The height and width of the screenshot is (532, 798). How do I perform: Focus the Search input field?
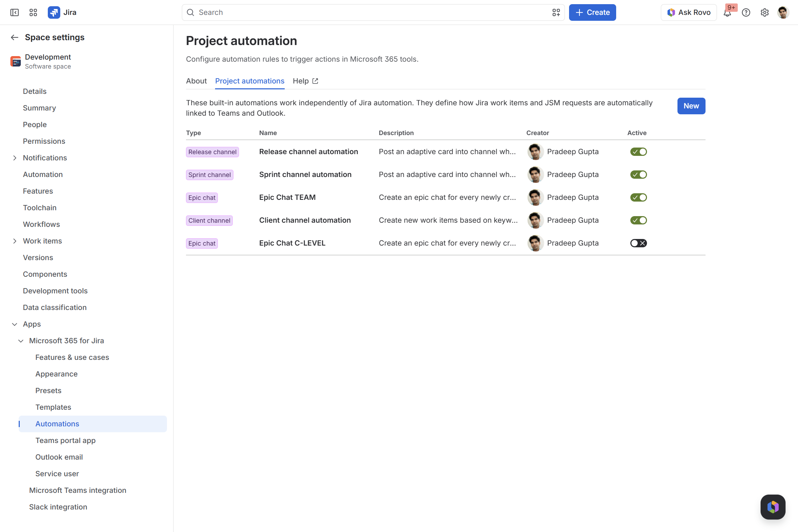click(x=373, y=12)
